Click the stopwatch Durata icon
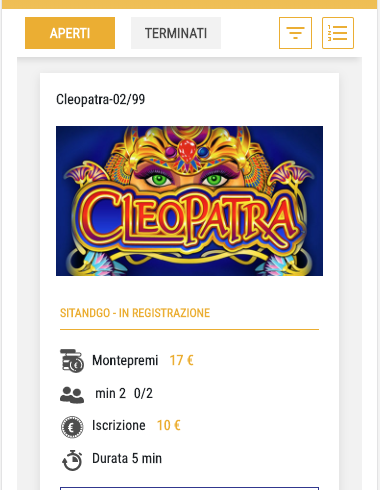 coord(72,460)
